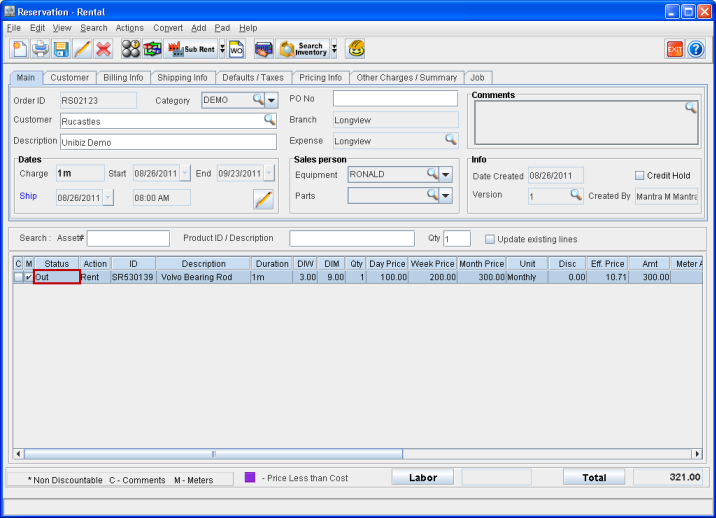Open the File menu
Image resolution: width=716 pixels, height=518 pixels.
click(x=14, y=28)
